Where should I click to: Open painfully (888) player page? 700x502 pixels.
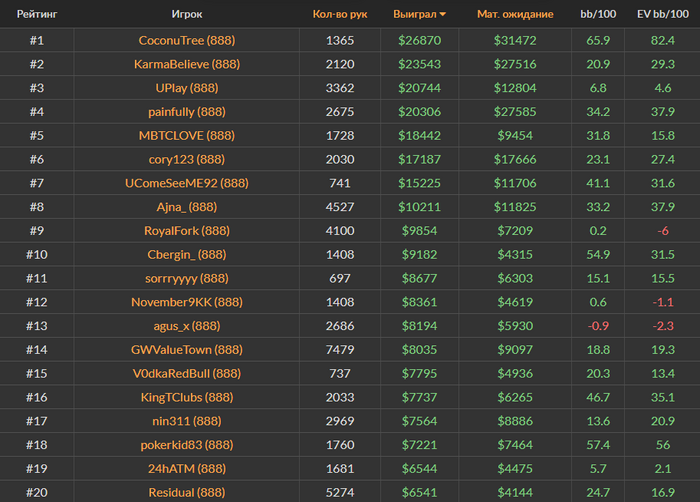[x=187, y=110]
